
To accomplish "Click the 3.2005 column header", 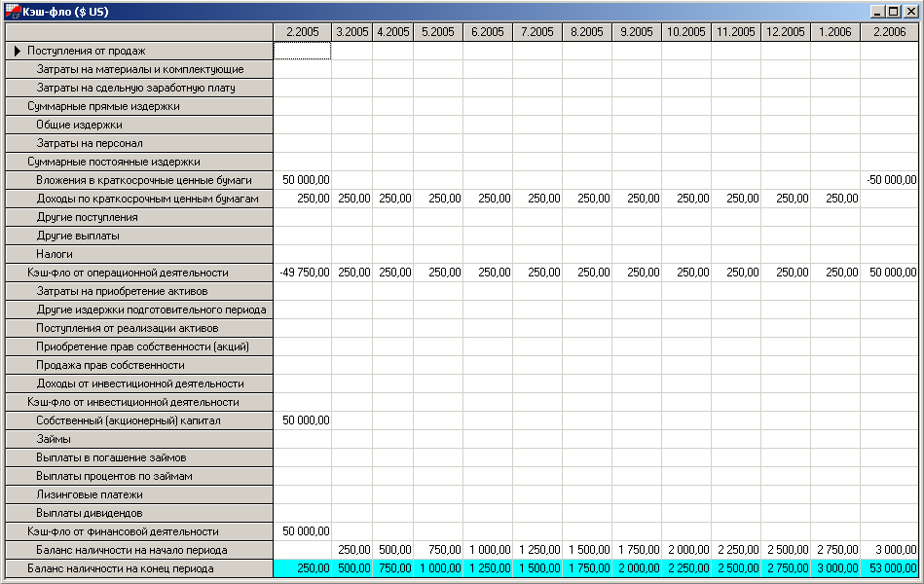I will (351, 32).
